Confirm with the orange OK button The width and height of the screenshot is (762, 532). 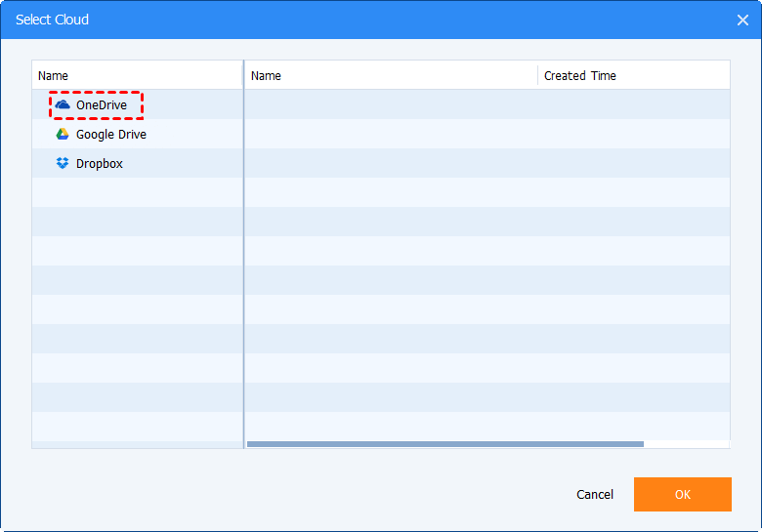click(x=682, y=494)
